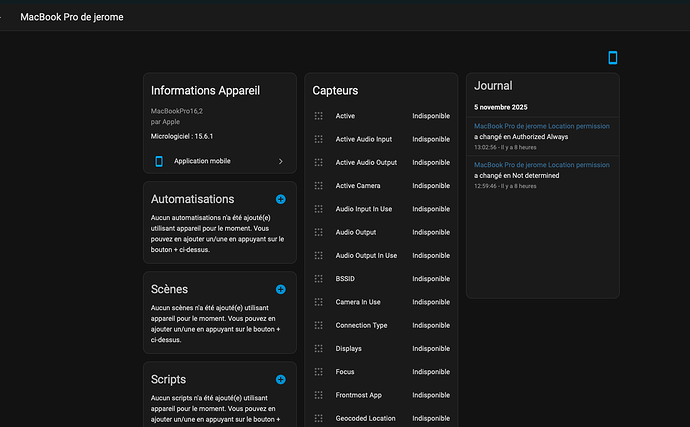Open the Location permission link for Authorized Always
The image size is (690, 427).
click(x=541, y=125)
